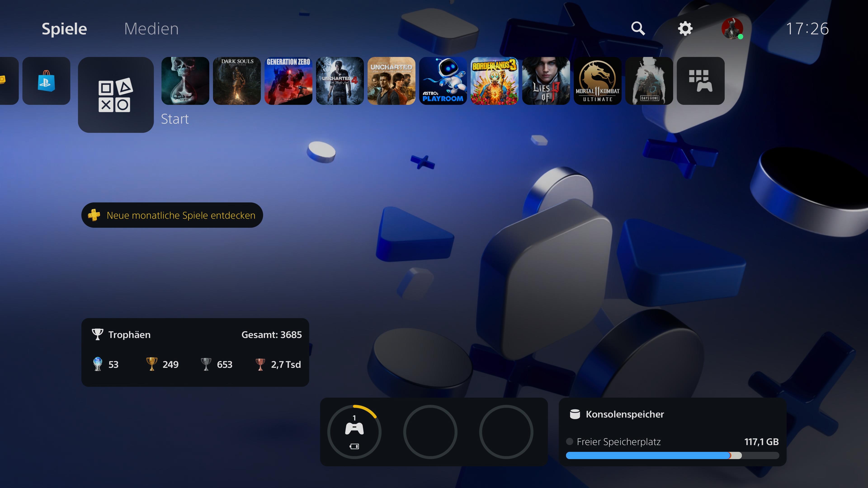The image size is (868, 488).
Task: Open the search magnifier icon
Action: coord(638,29)
